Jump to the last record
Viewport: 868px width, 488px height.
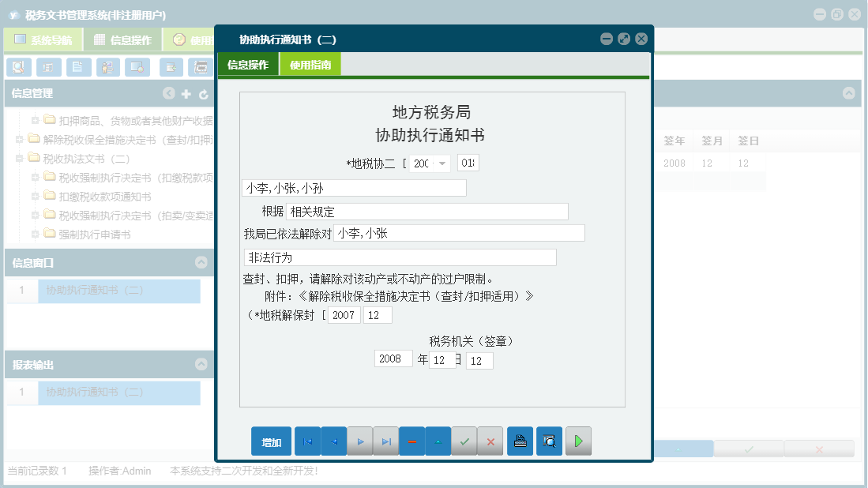(x=385, y=441)
